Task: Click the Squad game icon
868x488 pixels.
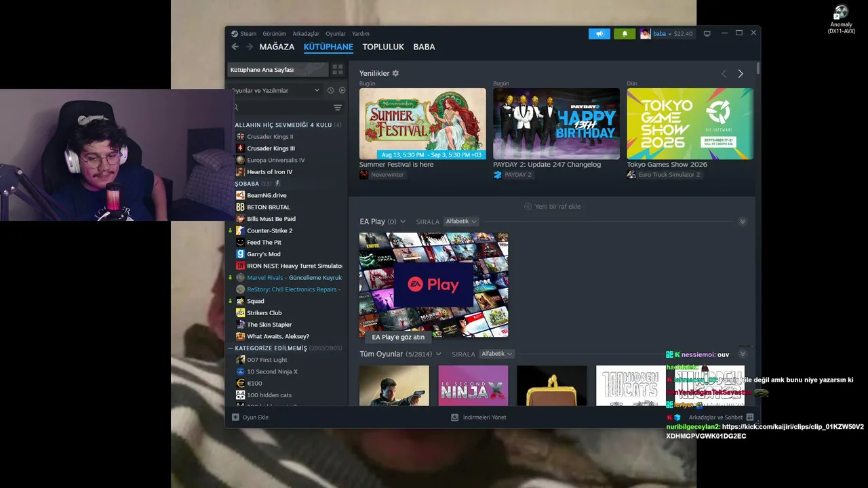Action: tap(240, 301)
